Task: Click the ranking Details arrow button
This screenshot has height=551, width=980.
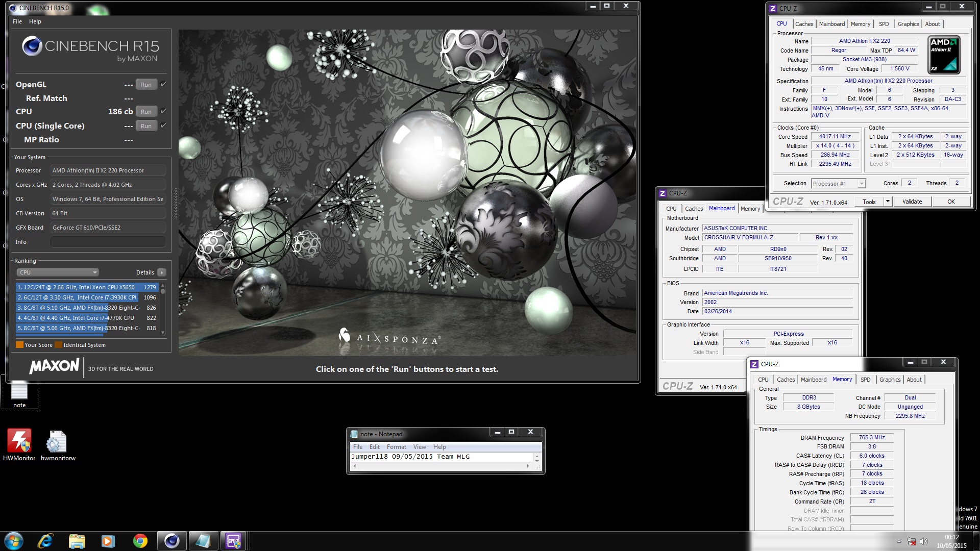Action: click(162, 272)
